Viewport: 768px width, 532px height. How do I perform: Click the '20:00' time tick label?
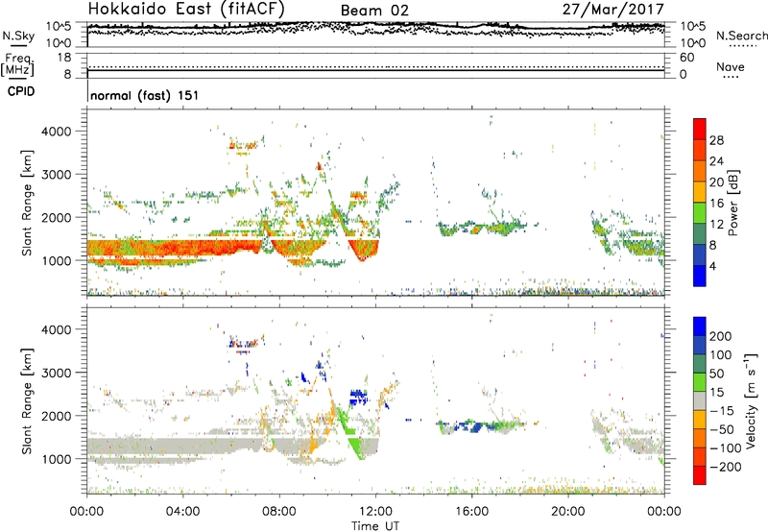click(x=568, y=512)
